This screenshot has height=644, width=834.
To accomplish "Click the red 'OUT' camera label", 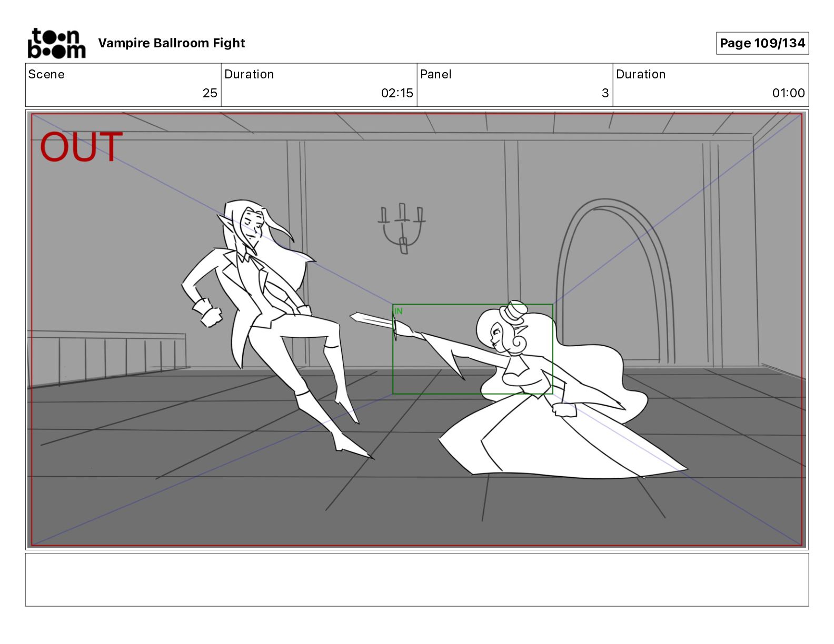I will [81, 147].
